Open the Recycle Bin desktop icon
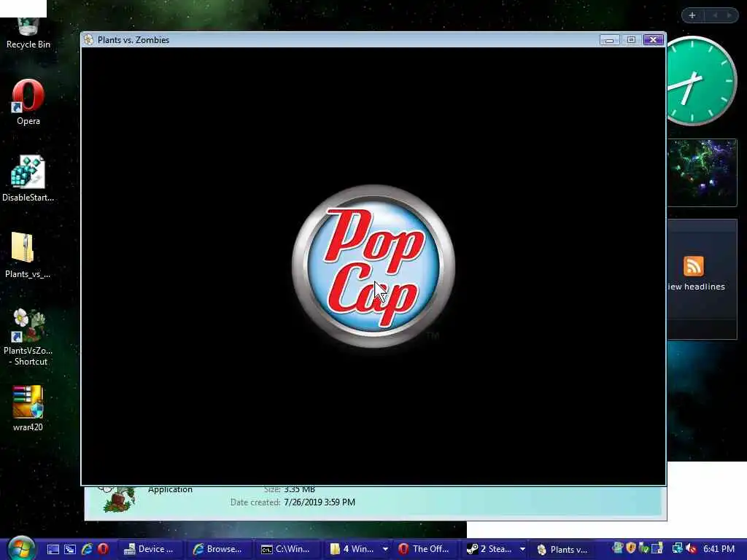The width and height of the screenshot is (747, 560). click(x=28, y=34)
